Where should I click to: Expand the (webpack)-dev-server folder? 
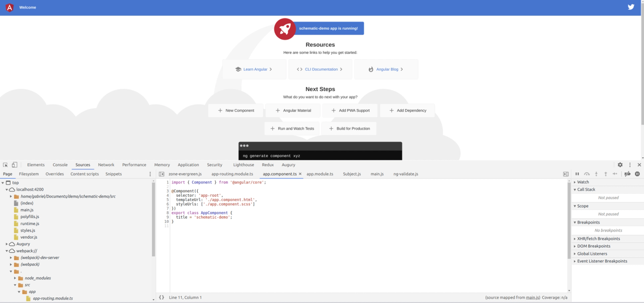11,258
